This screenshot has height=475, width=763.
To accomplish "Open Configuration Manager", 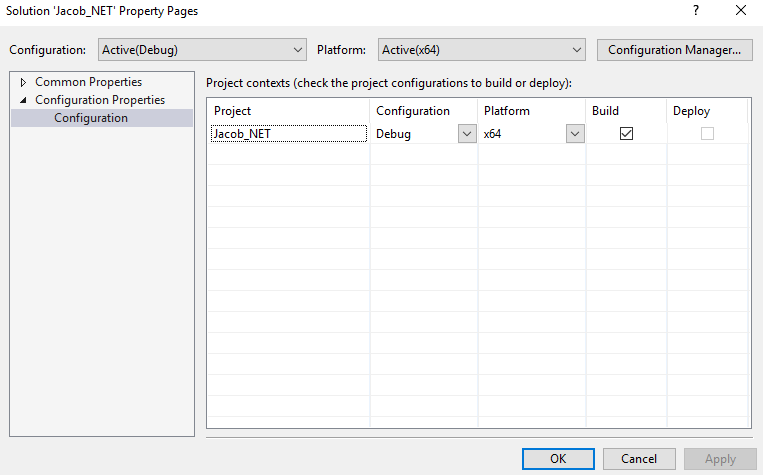I will (x=674, y=49).
